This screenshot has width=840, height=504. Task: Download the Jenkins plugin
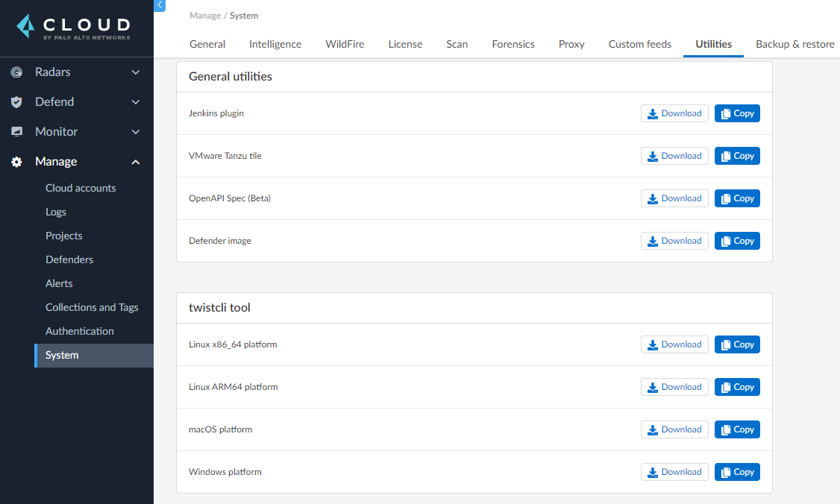click(x=674, y=113)
